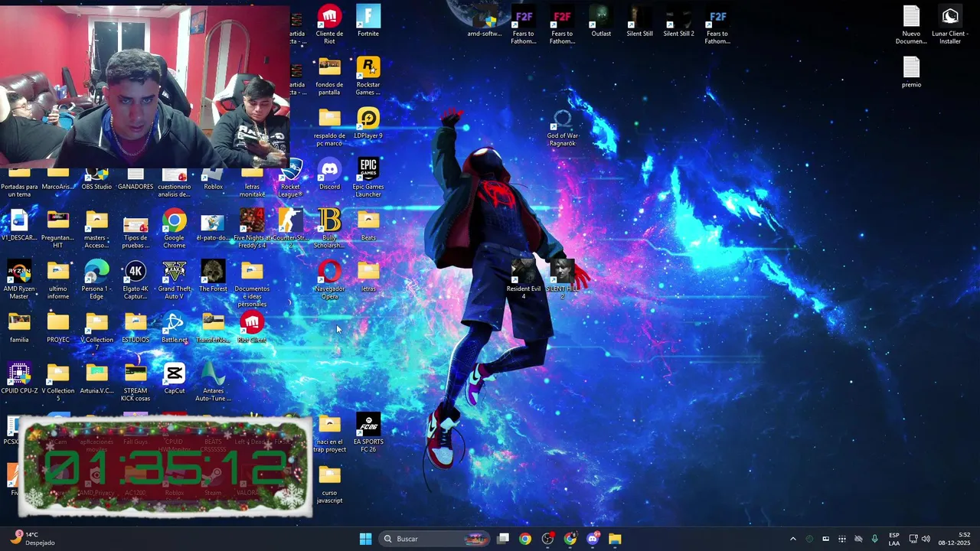Open Task View from taskbar
The height and width of the screenshot is (551, 980).
point(503,539)
